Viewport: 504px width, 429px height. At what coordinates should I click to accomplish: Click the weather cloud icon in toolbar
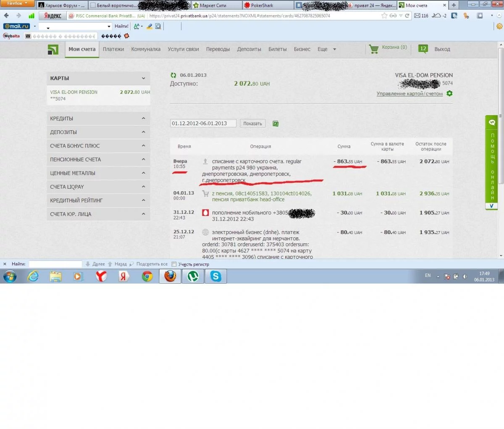[437, 16]
